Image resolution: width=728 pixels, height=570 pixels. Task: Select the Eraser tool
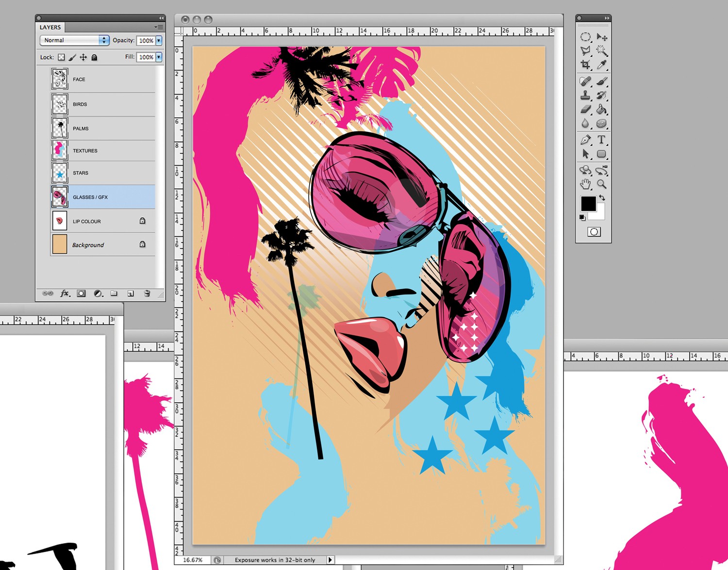585,109
